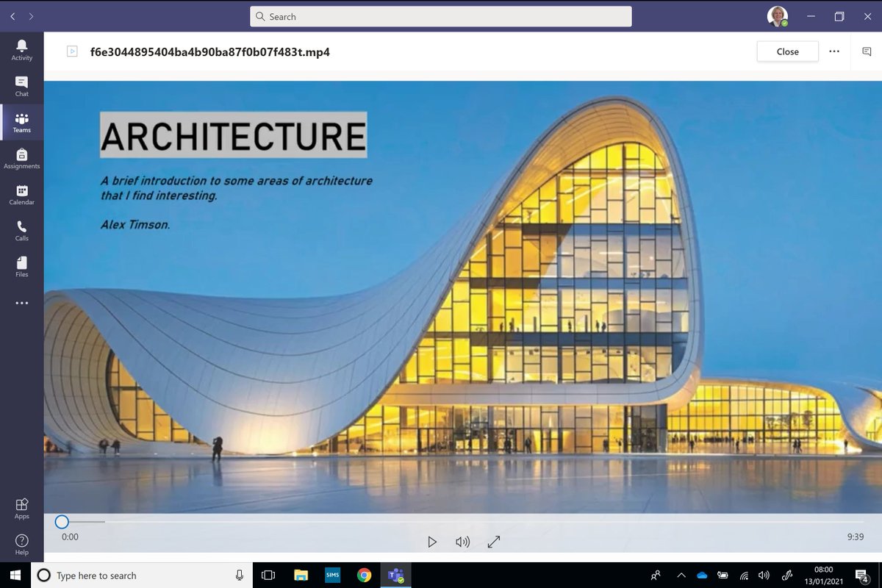
Task: Switch to the Teams tab in the sidebar
Action: (21, 121)
